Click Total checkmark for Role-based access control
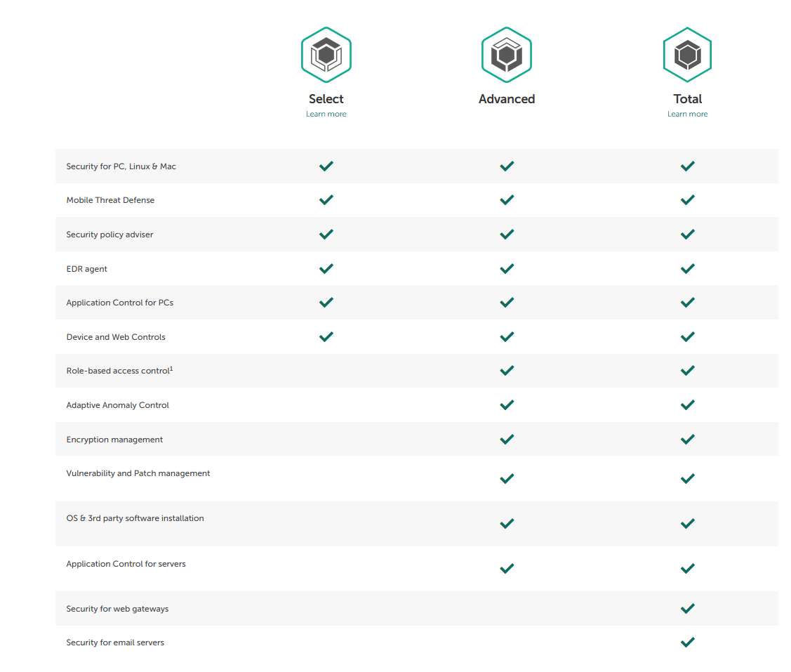This screenshot has width=791, height=672. (688, 370)
